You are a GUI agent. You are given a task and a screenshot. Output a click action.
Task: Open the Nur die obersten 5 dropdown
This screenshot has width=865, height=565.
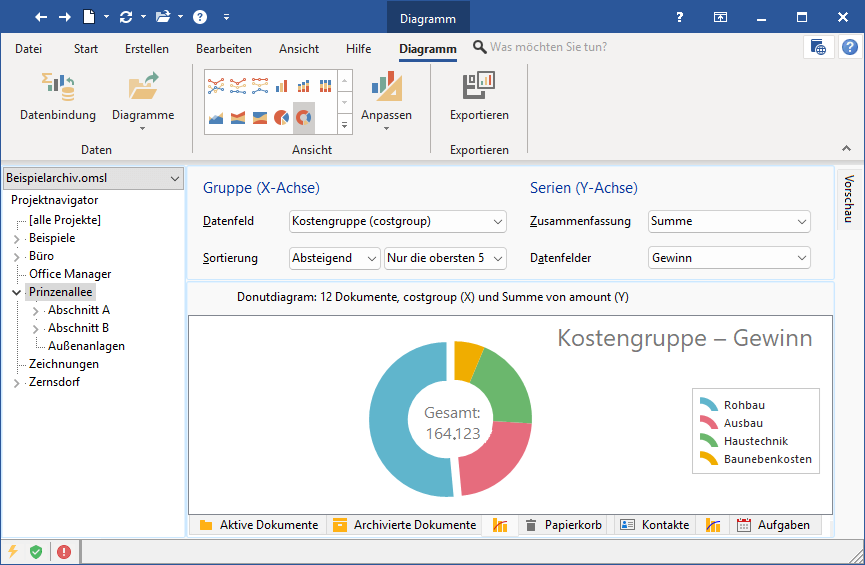click(x=445, y=258)
